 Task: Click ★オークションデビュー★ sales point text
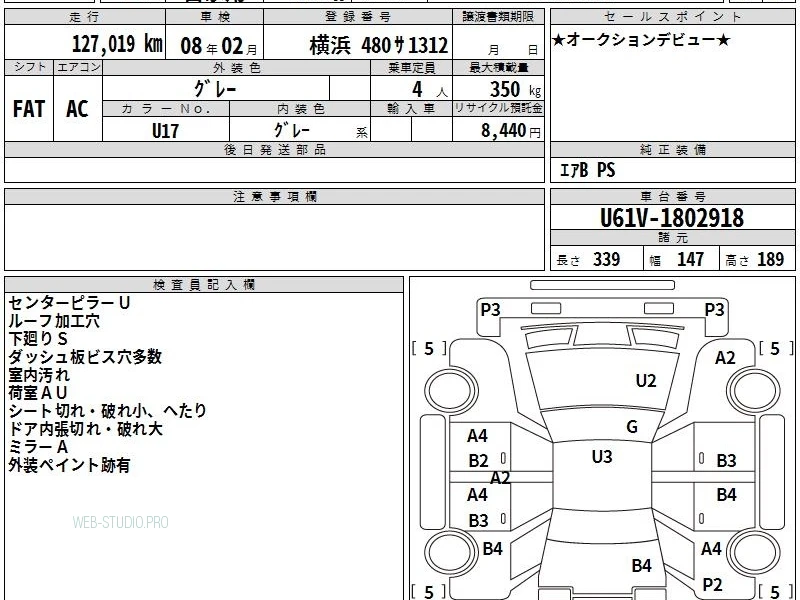pyautogui.click(x=641, y=40)
